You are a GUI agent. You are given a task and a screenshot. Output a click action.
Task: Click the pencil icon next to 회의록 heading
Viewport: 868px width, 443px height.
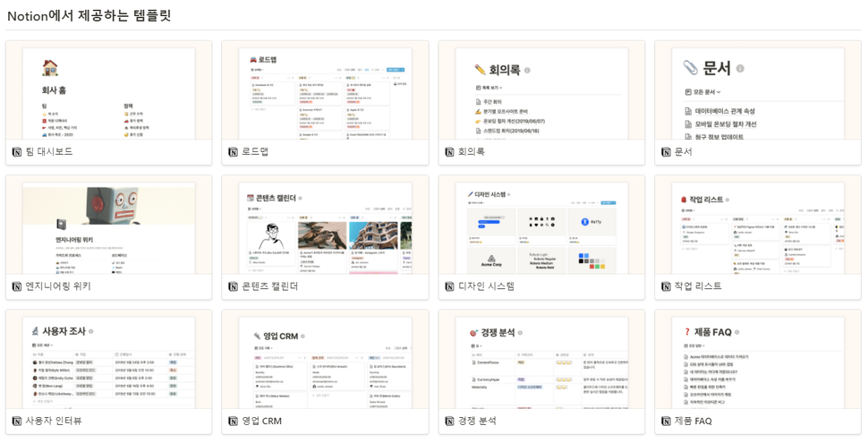pyautogui.click(x=480, y=70)
